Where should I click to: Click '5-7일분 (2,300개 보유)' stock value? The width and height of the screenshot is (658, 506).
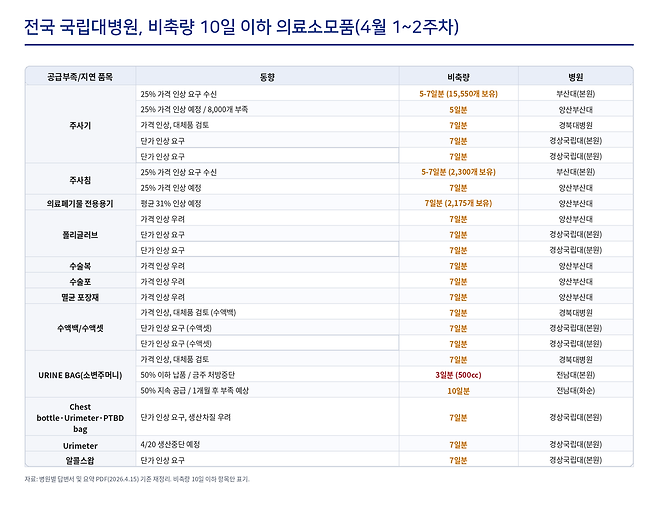(x=458, y=172)
